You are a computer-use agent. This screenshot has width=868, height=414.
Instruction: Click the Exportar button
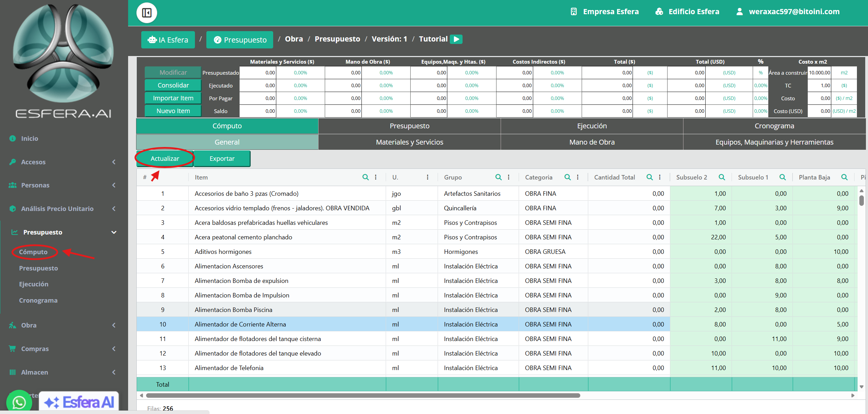tap(222, 159)
